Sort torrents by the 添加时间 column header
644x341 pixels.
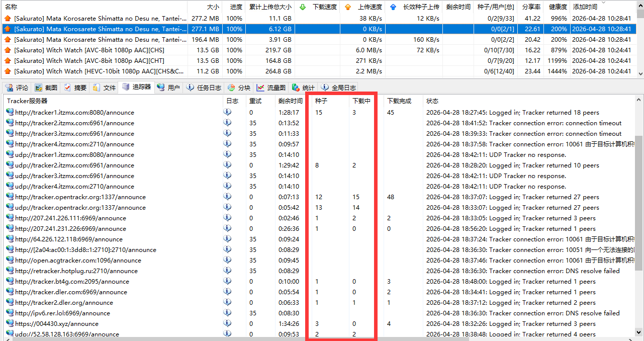(585, 7)
